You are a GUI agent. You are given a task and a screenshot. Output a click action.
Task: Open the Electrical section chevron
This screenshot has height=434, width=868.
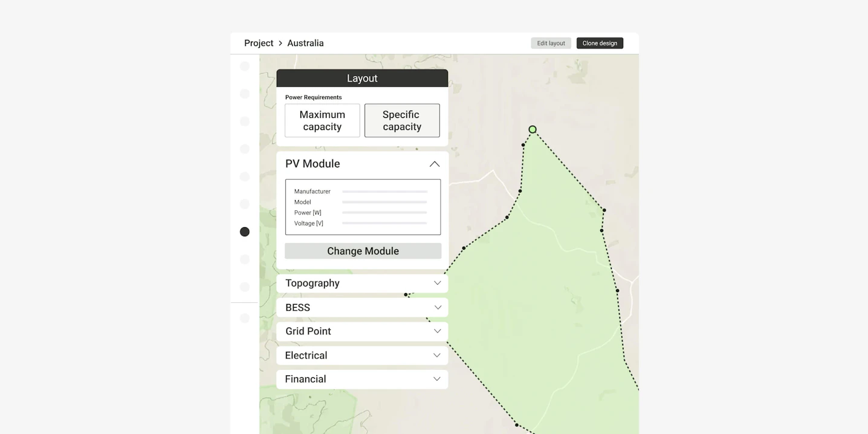(x=437, y=355)
